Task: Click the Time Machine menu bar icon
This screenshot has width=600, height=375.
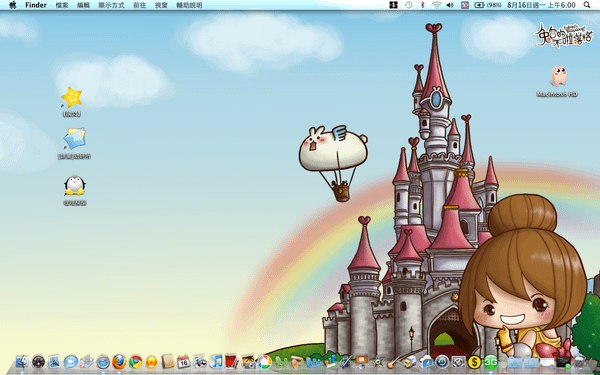Action: (409, 5)
